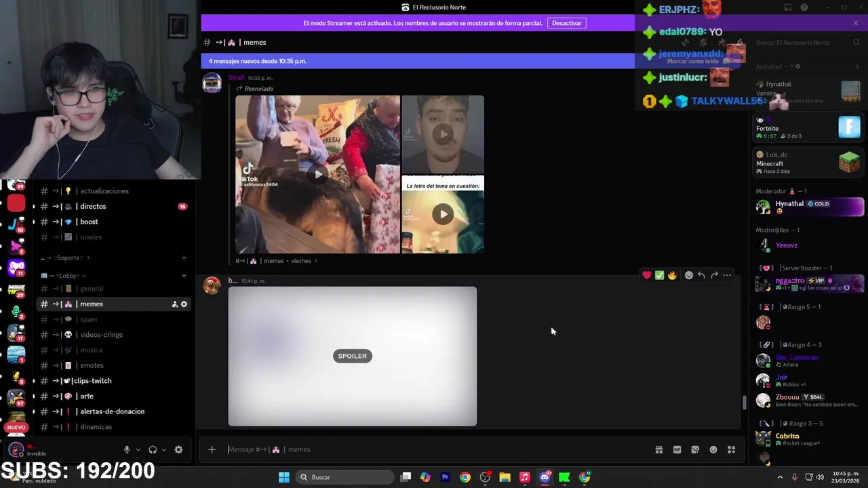This screenshot has width=868, height=488.
Task: Open the GIF picker
Action: (x=677, y=449)
